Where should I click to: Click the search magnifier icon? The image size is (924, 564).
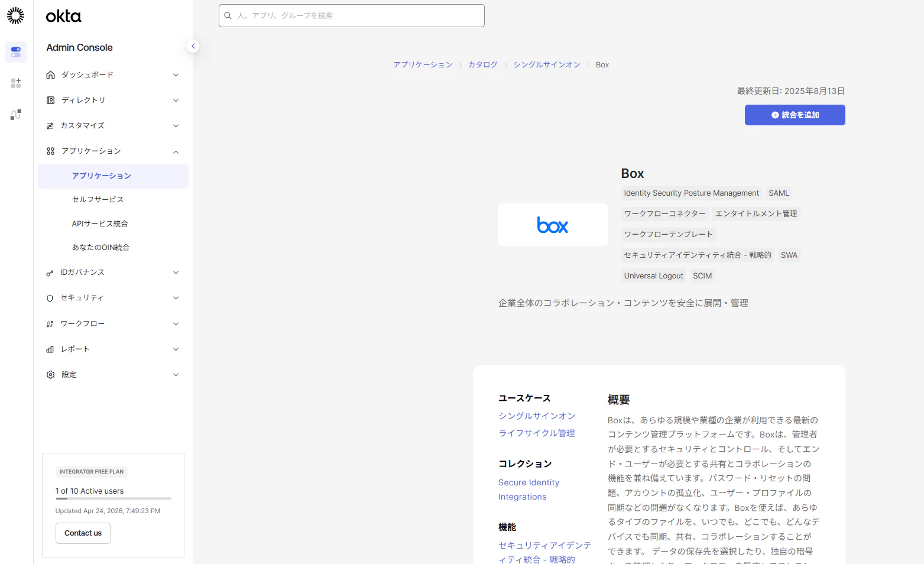click(x=228, y=16)
